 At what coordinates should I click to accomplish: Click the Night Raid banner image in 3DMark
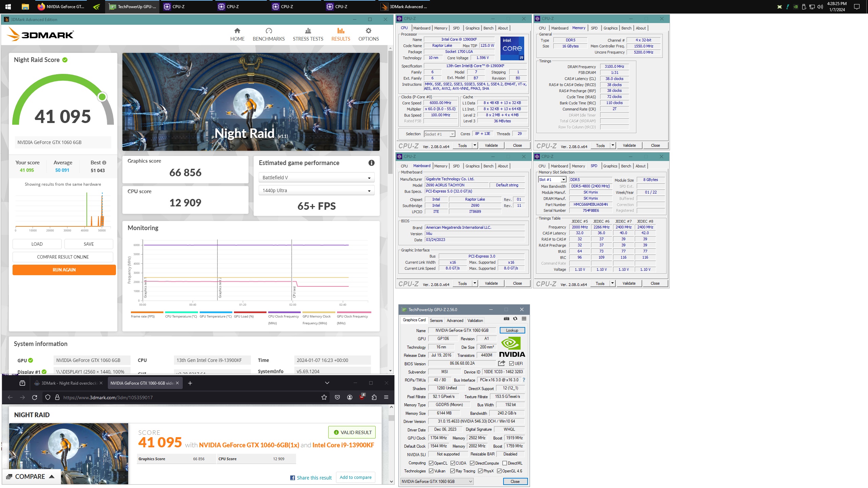tap(251, 102)
